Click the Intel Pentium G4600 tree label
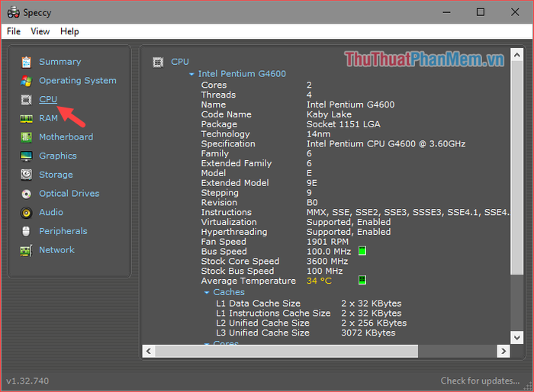 click(242, 74)
